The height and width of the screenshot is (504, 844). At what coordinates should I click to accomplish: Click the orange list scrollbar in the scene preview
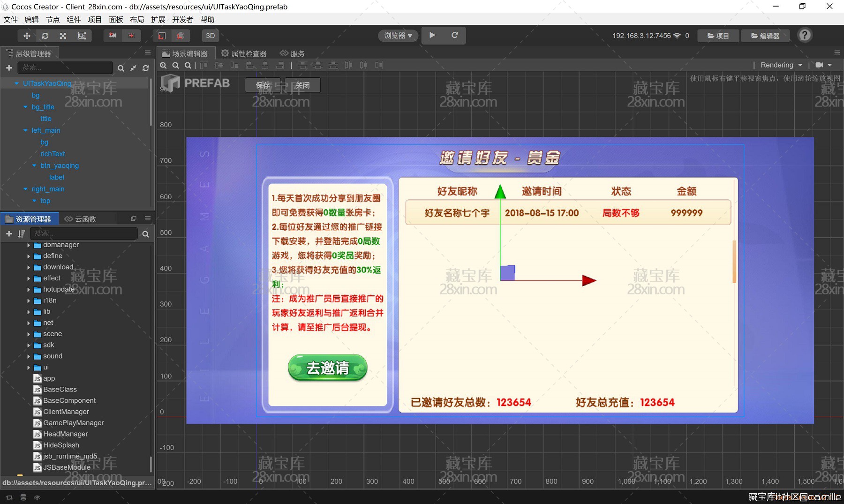tap(734, 262)
